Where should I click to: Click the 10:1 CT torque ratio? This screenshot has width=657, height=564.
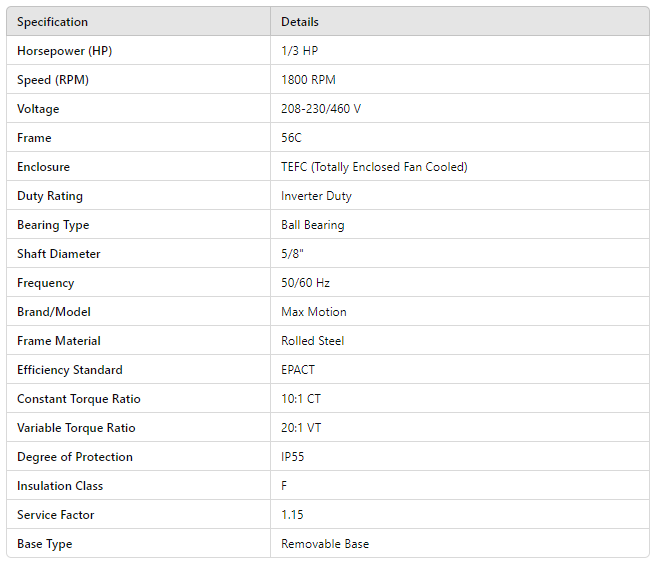pos(301,399)
